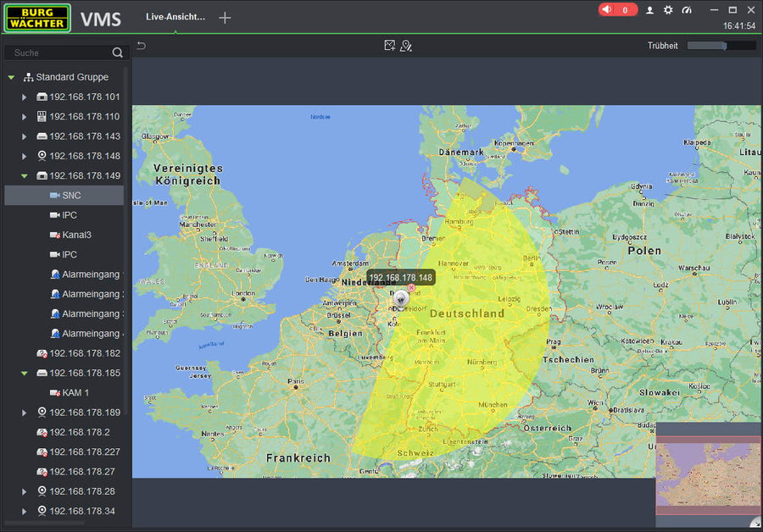Viewport: 763px width, 532px height.
Task: Expand the 192.168.178.189 device node
Action: pos(25,413)
